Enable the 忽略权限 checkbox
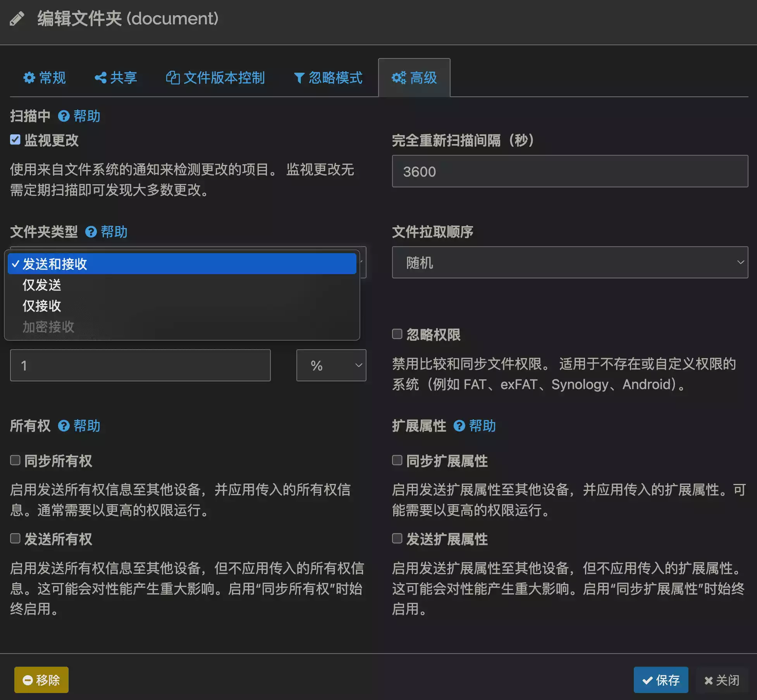Screen dimensions: 757x700 tap(397, 334)
